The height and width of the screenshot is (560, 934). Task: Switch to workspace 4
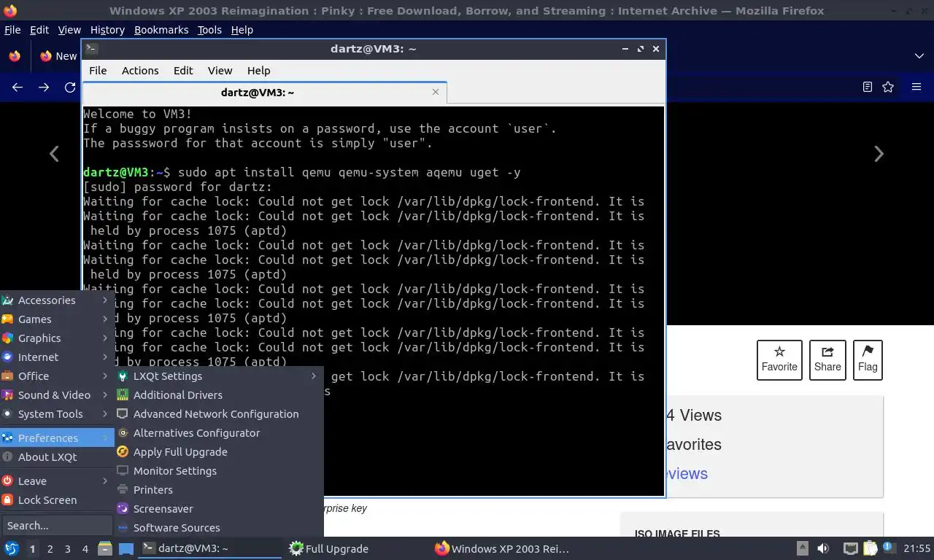click(x=85, y=549)
